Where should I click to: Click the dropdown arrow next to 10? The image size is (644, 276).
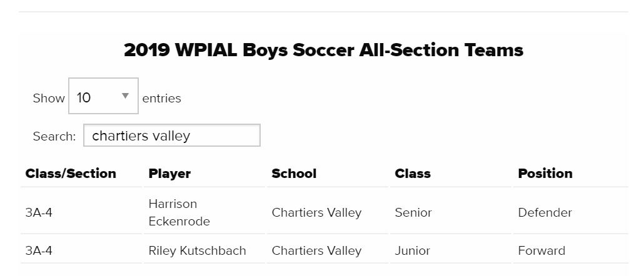coord(126,96)
